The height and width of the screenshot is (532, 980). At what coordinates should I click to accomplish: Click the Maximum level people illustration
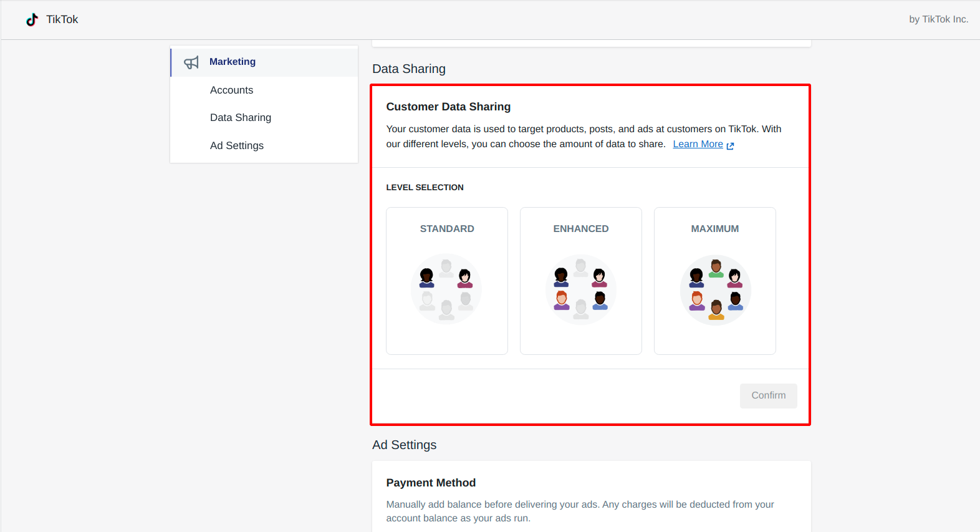click(715, 289)
